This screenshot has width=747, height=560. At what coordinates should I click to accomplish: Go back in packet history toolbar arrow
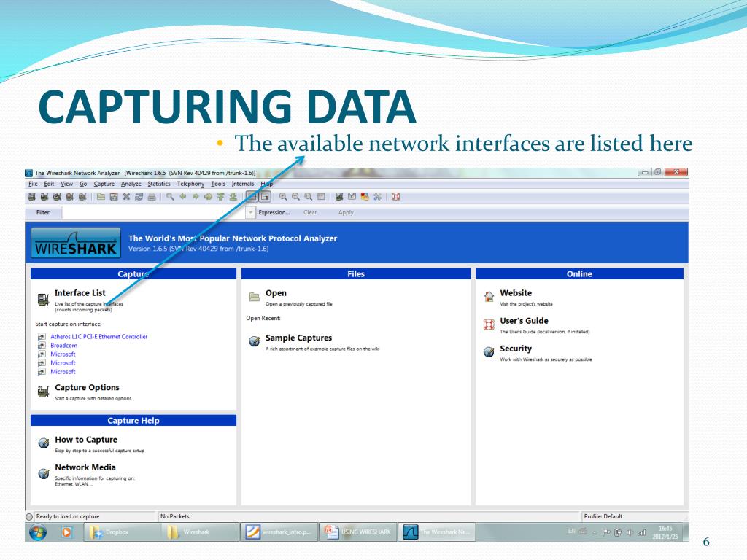click(183, 197)
